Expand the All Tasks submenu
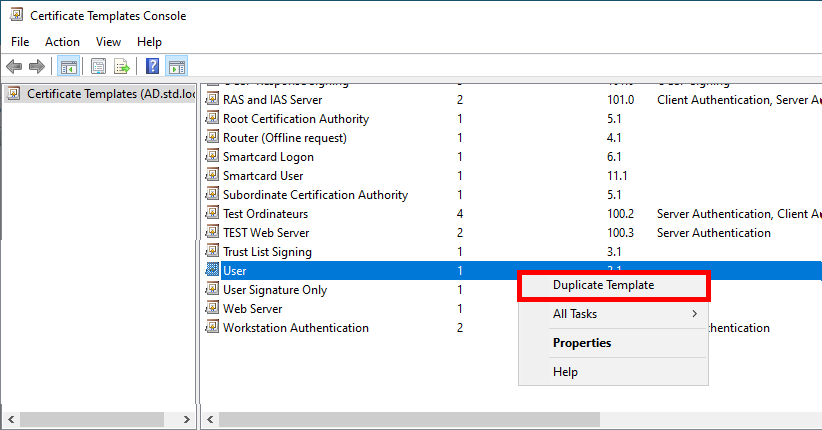 pyautogui.click(x=613, y=314)
